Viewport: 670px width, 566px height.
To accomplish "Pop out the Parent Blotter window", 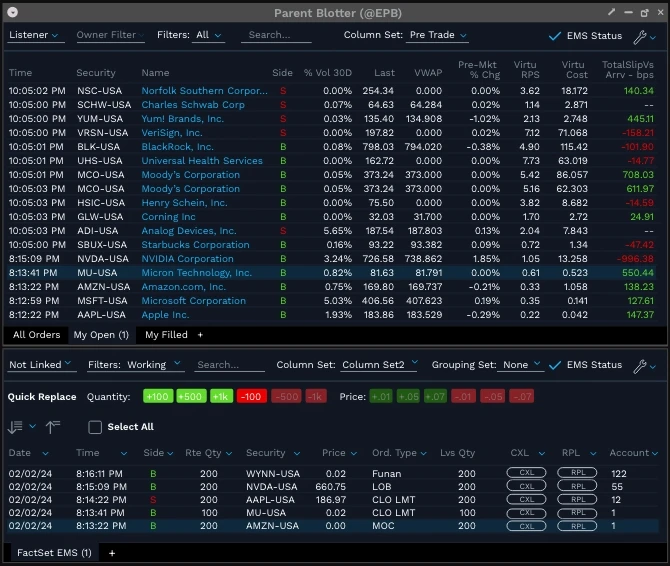I will point(644,13).
